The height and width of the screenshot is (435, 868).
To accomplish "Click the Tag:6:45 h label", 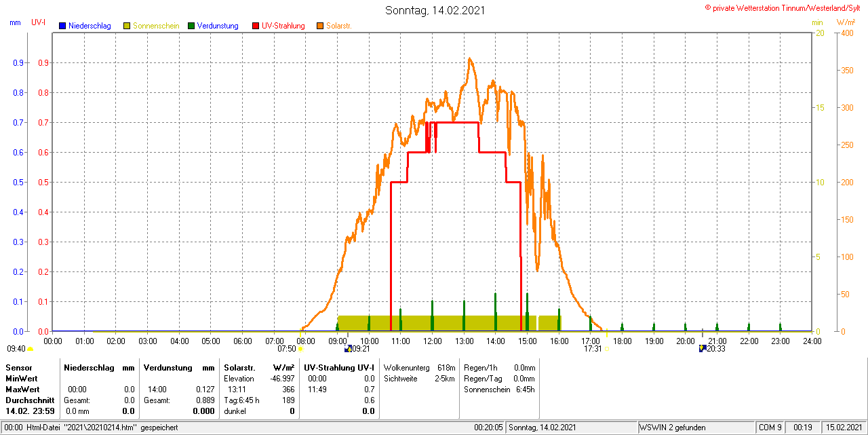I will click(x=241, y=400).
